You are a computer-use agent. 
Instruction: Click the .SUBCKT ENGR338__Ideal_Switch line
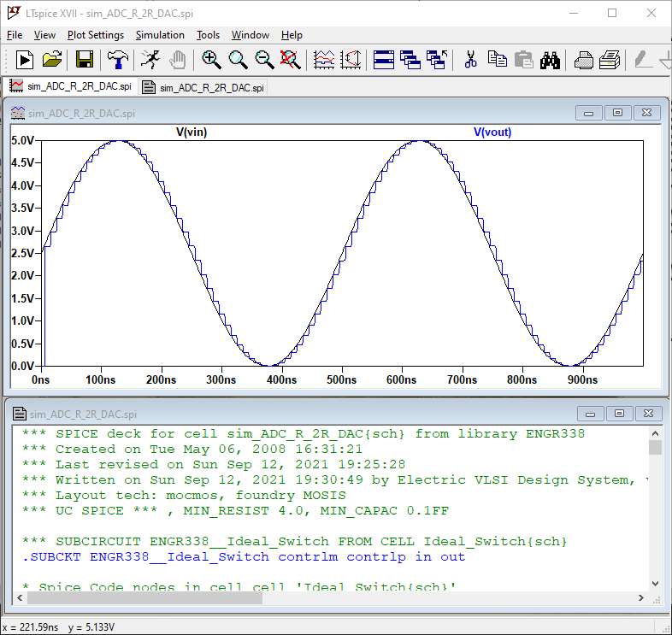click(x=244, y=557)
